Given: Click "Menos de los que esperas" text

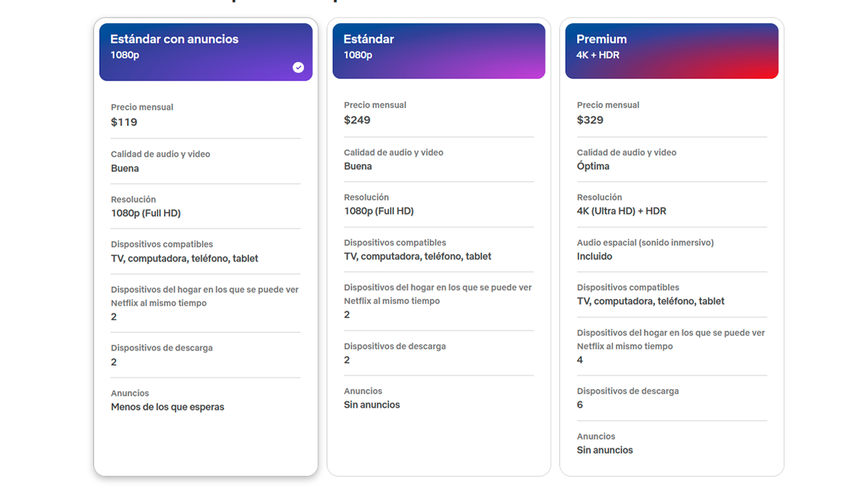Looking at the screenshot, I should pyautogui.click(x=167, y=407).
